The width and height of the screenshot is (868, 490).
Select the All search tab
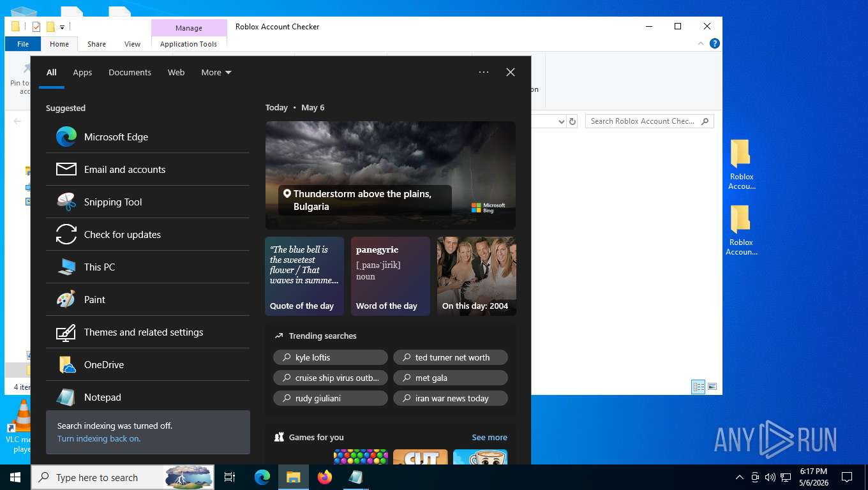coord(52,72)
